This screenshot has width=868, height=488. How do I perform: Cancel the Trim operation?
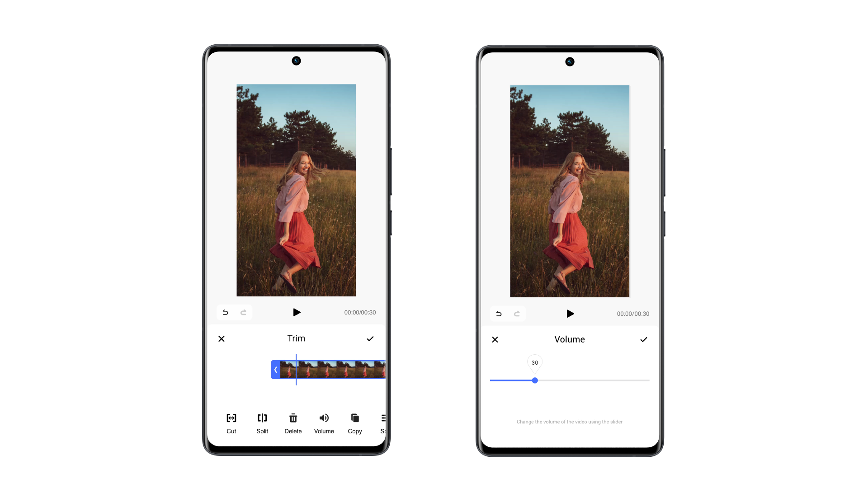coord(221,338)
